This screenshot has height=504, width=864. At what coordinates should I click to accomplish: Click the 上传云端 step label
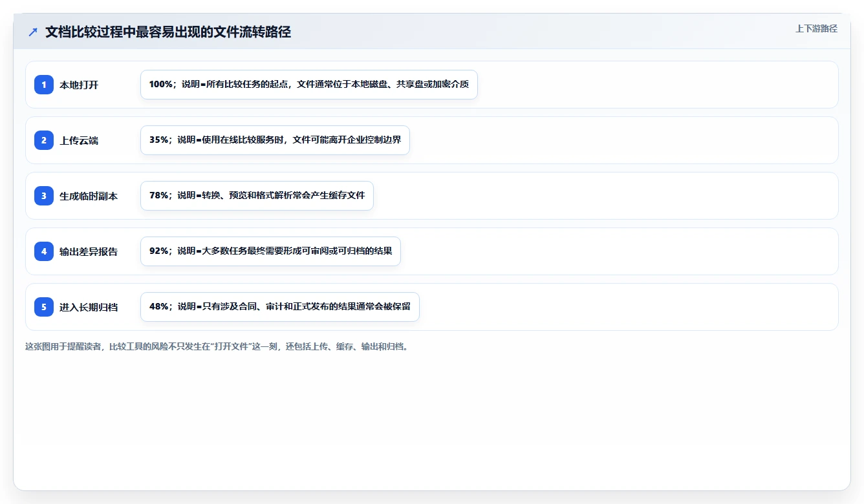tap(79, 140)
